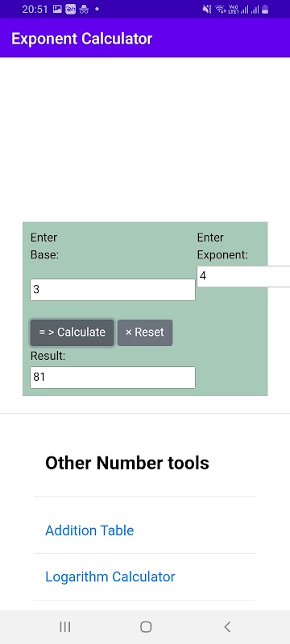Open the Addition Table link

coord(89,530)
